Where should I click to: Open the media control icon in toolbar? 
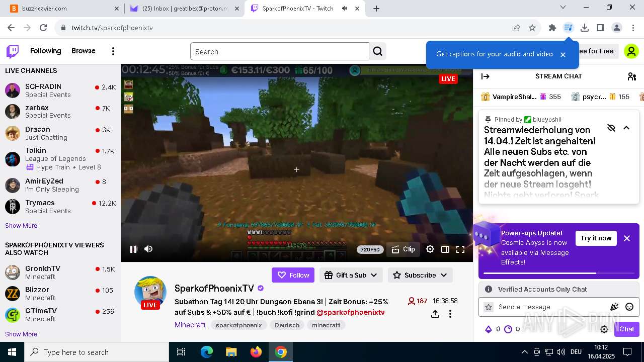click(x=569, y=28)
